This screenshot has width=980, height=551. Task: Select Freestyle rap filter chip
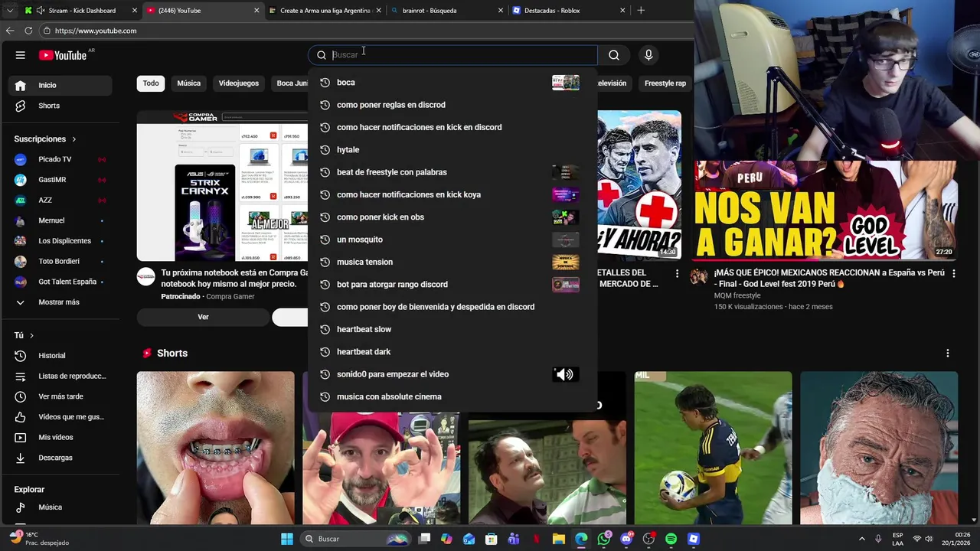(665, 83)
